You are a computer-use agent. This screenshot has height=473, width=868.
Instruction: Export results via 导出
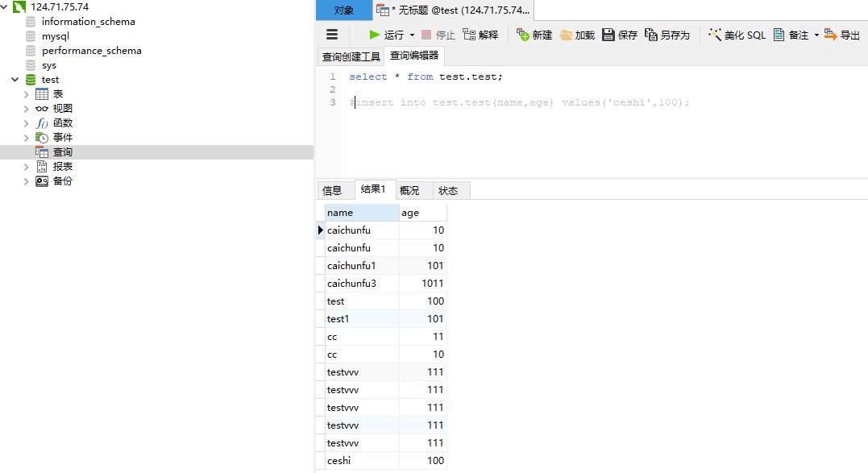(842, 35)
